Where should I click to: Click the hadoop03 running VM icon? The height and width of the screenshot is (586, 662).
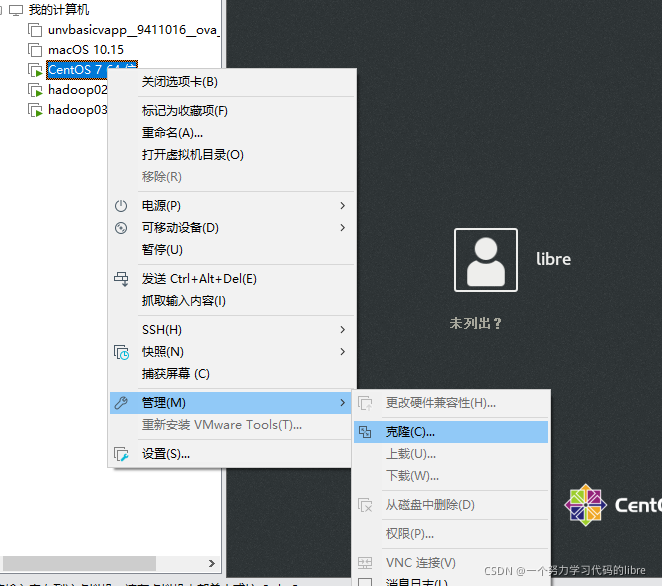coord(35,110)
